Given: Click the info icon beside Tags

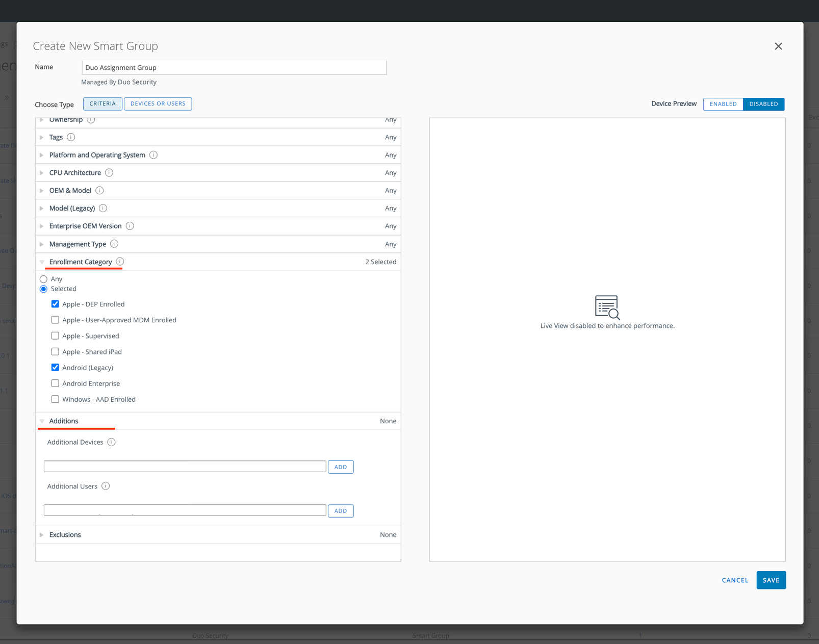Looking at the screenshot, I should [x=71, y=137].
